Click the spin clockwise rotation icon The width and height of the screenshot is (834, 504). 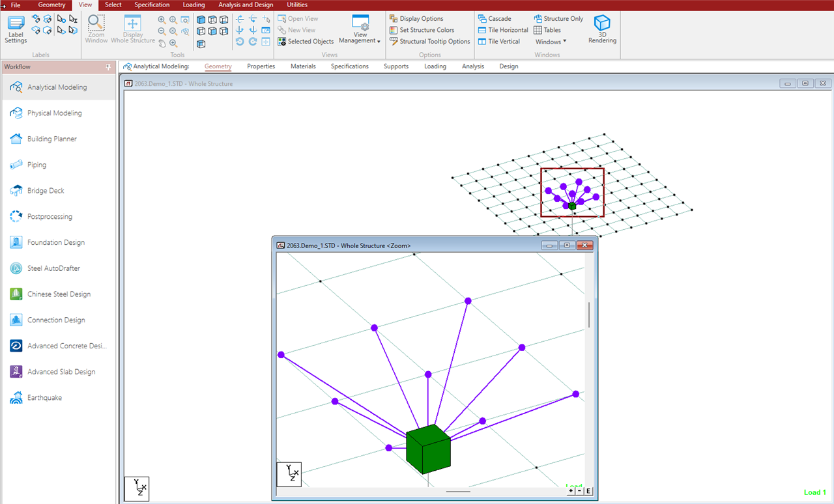pos(253,42)
